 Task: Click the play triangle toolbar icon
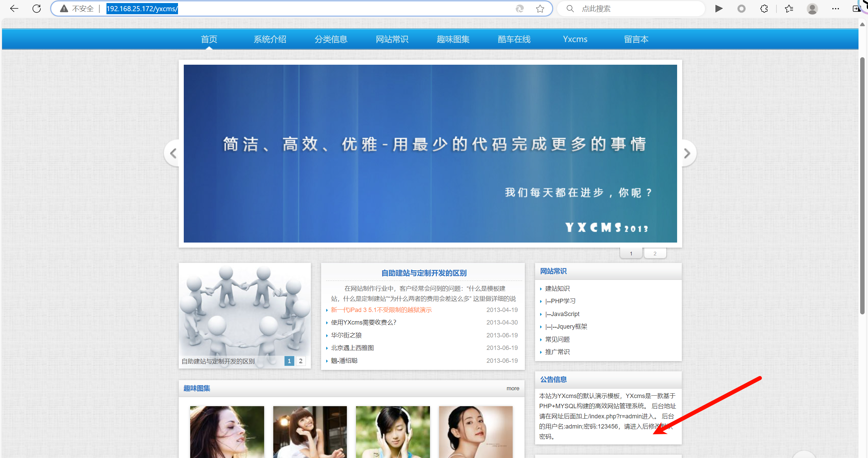point(718,9)
